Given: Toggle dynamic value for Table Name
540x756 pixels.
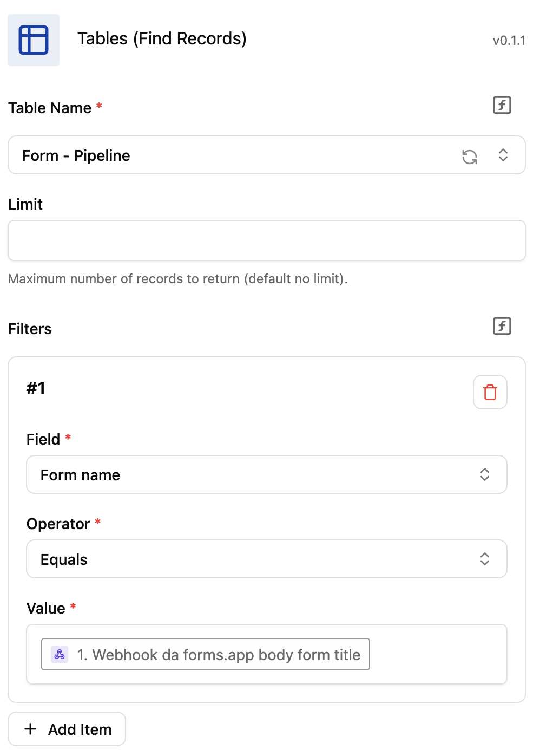Looking at the screenshot, I should pyautogui.click(x=502, y=105).
